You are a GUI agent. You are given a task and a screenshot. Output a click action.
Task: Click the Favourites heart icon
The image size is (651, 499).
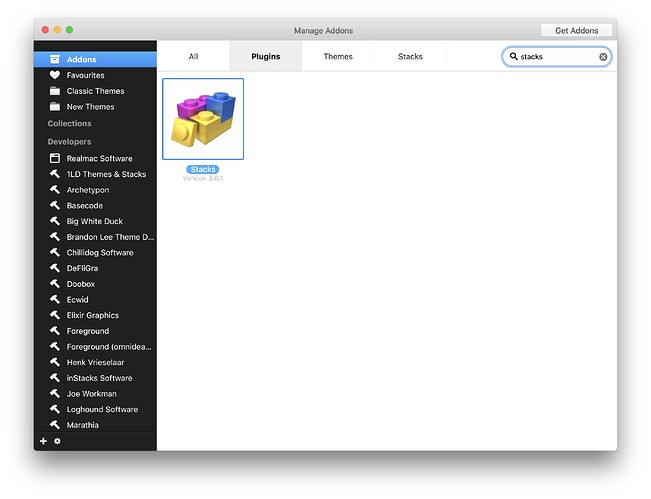point(55,75)
